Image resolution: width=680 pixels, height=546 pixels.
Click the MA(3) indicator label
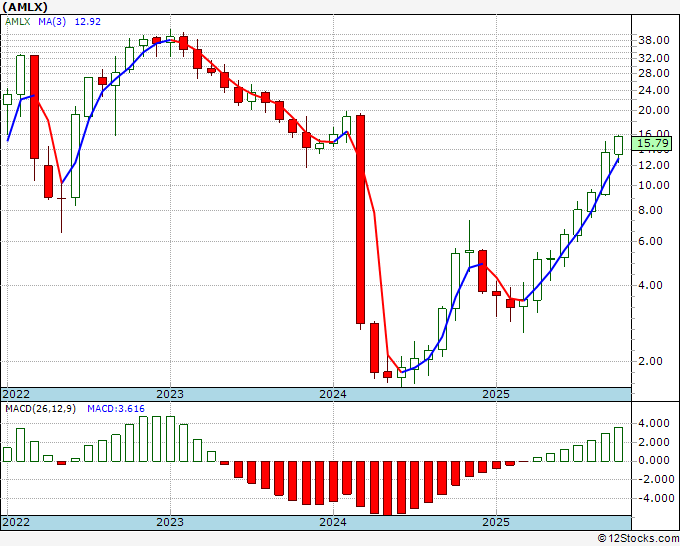(x=52, y=21)
